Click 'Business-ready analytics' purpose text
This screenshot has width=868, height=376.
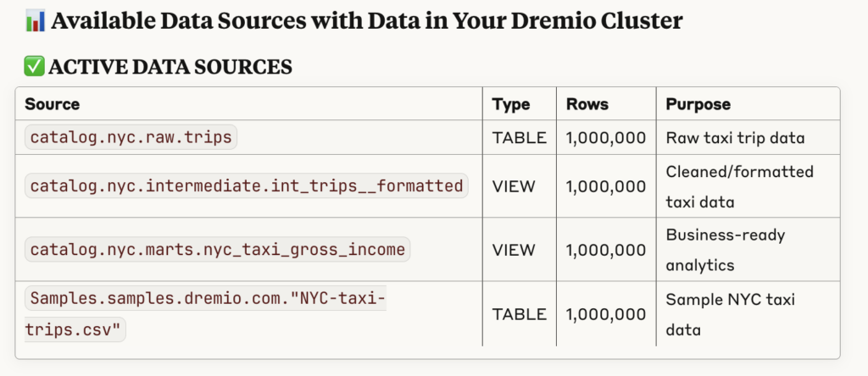tap(726, 250)
